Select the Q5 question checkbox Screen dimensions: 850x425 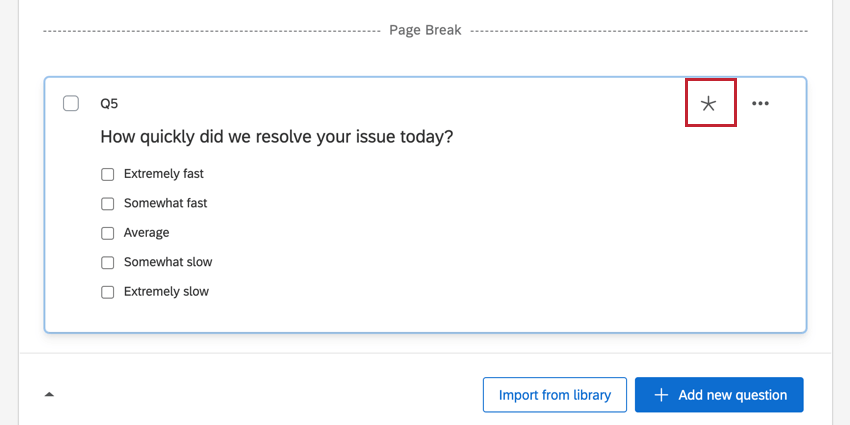click(71, 103)
